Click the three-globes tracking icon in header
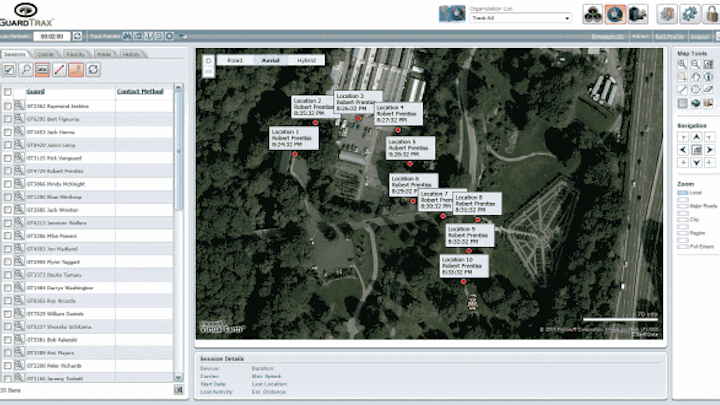 pos(593,14)
